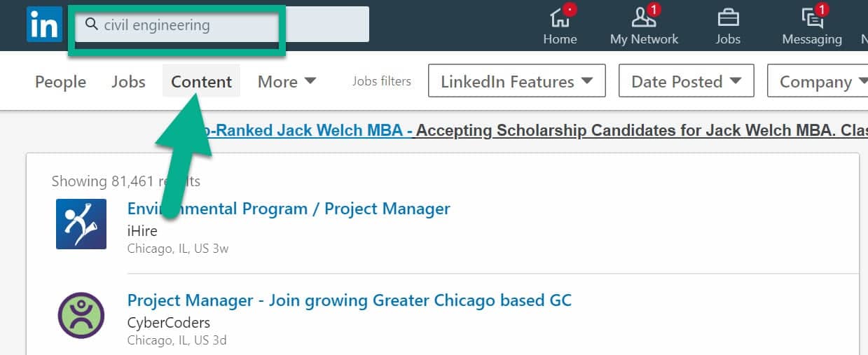The width and height of the screenshot is (868, 355).
Task: Click the iHire company logo
Action: (81, 224)
